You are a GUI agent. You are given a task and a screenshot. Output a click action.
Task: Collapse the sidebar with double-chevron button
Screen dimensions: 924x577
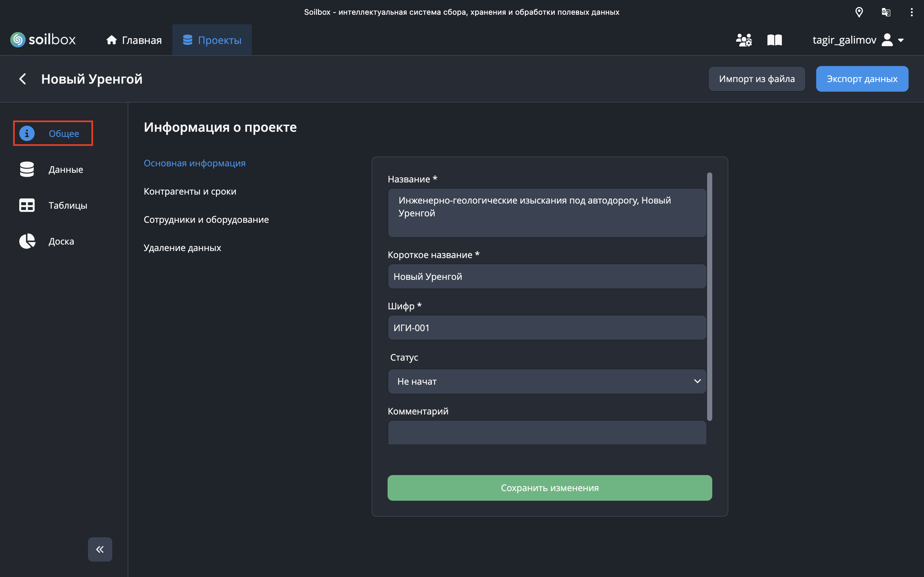point(100,549)
